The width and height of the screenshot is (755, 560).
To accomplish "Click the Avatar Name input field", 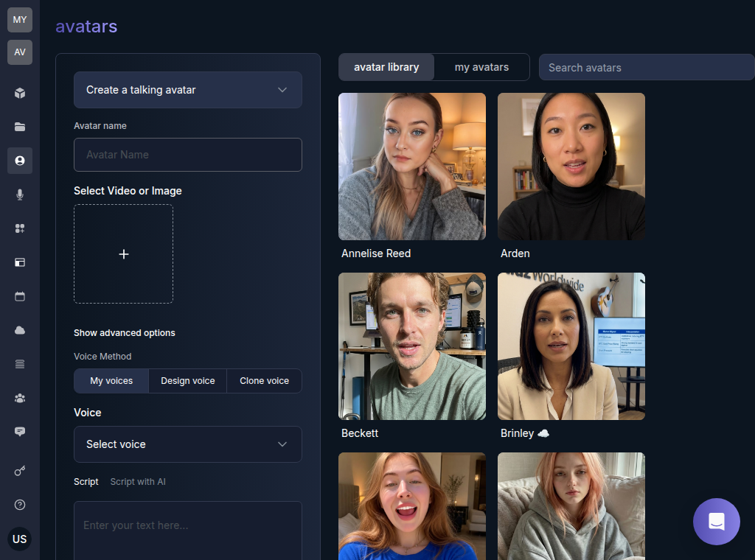I will [x=188, y=155].
